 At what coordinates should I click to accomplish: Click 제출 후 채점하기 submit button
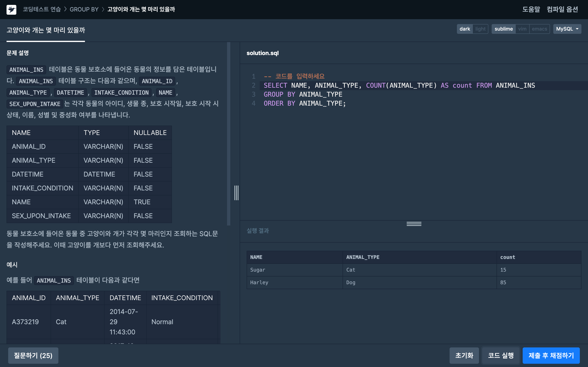(551, 355)
